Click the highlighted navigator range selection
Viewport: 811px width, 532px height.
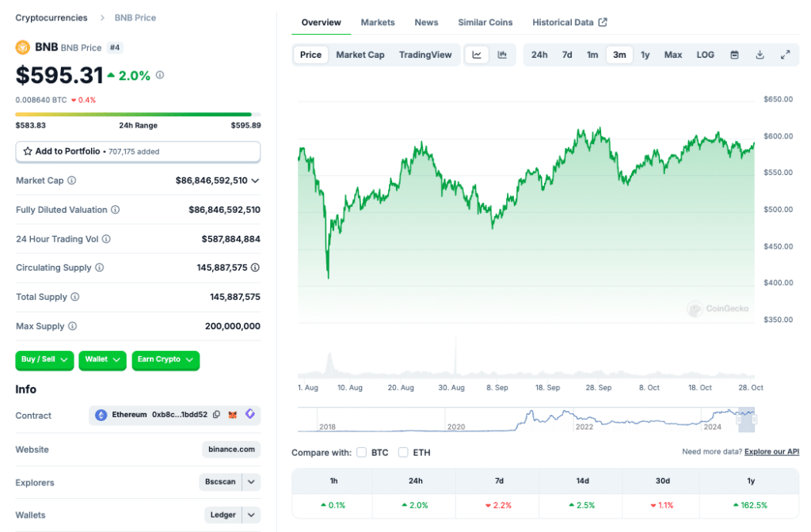coord(746,420)
